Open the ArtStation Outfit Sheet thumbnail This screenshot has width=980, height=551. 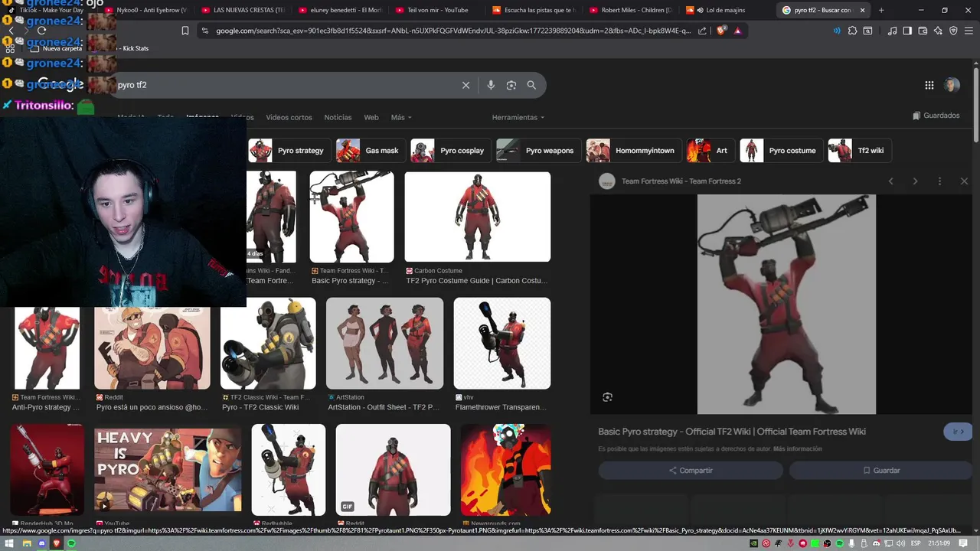[x=384, y=343]
